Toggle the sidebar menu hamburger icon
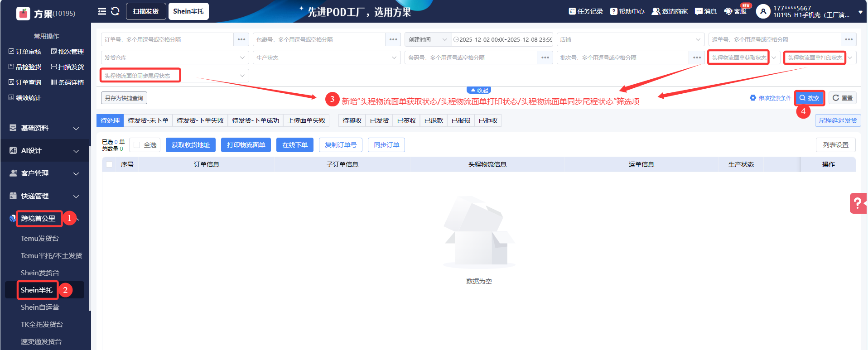The image size is (868, 350). tap(102, 11)
